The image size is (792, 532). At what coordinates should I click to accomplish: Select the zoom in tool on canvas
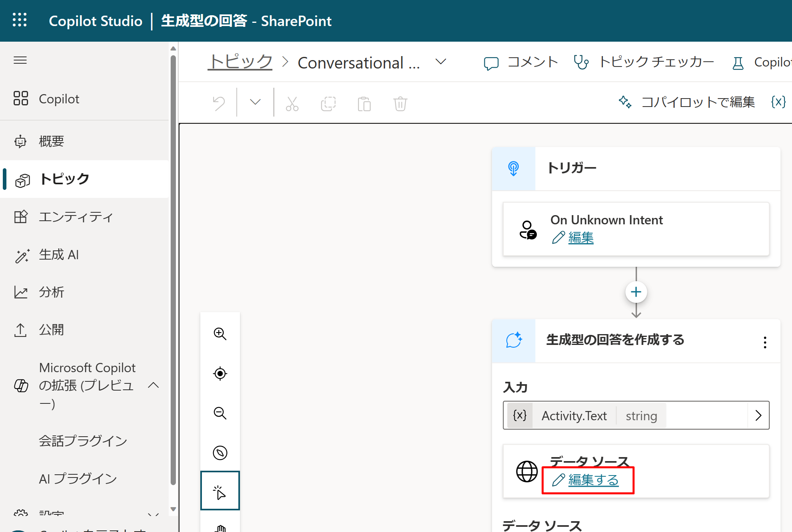pos(220,334)
